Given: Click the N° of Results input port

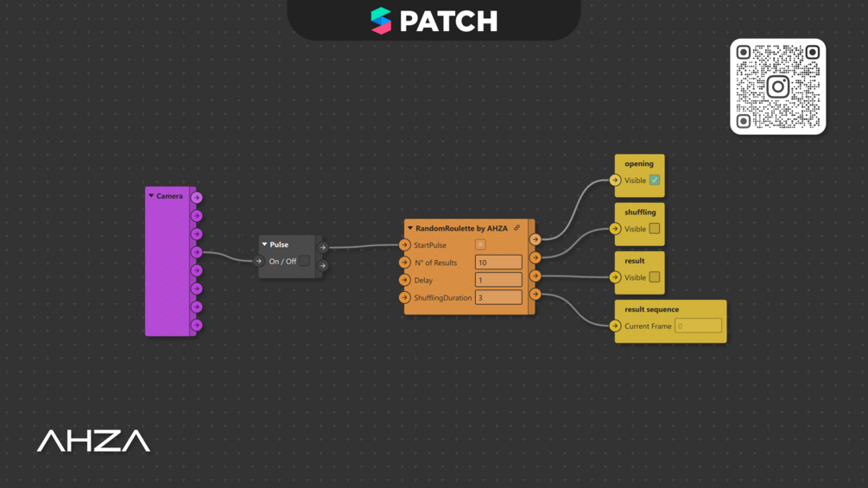Looking at the screenshot, I should (x=405, y=263).
